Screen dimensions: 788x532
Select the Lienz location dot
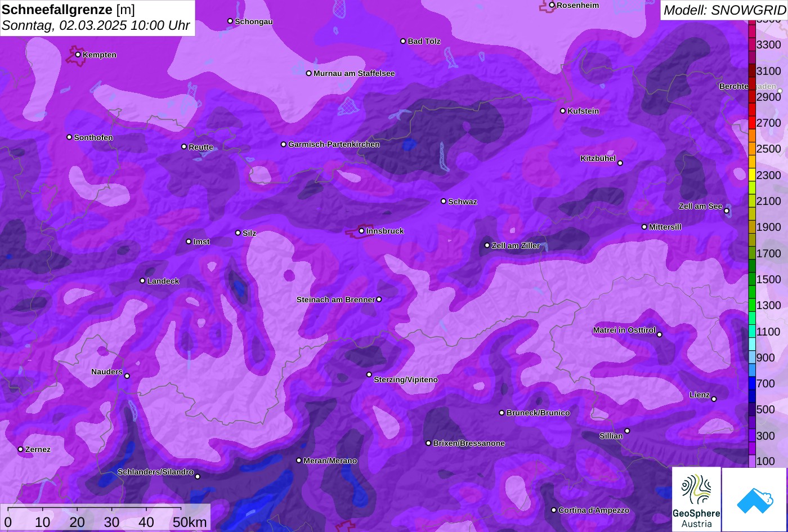click(714, 399)
